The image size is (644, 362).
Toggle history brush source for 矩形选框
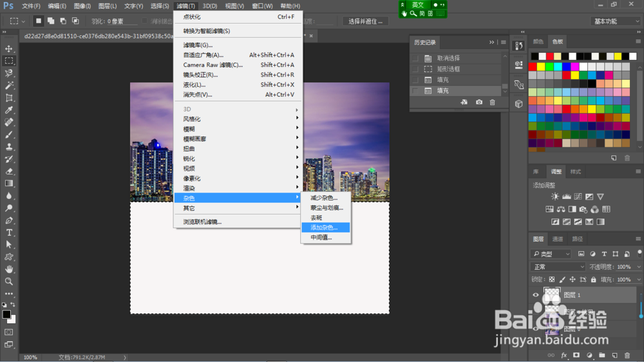[415, 69]
